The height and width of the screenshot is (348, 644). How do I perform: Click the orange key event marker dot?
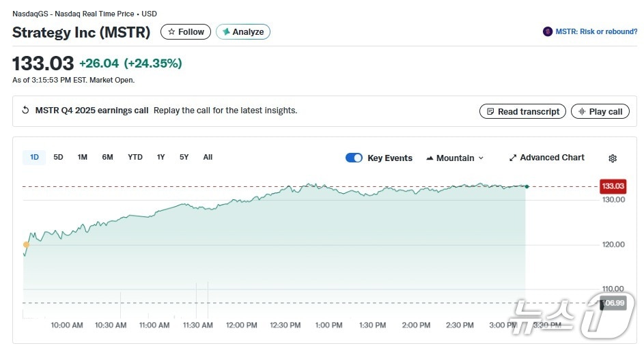(27, 244)
